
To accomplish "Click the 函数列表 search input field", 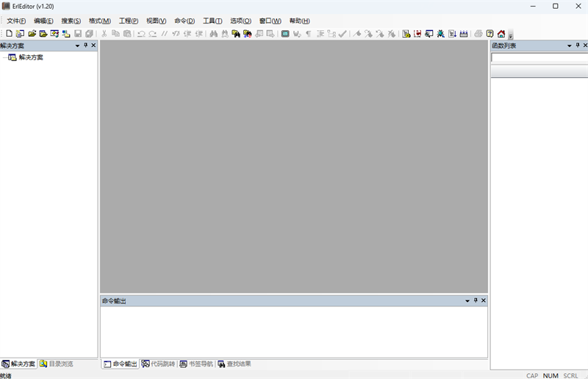I will [539, 57].
